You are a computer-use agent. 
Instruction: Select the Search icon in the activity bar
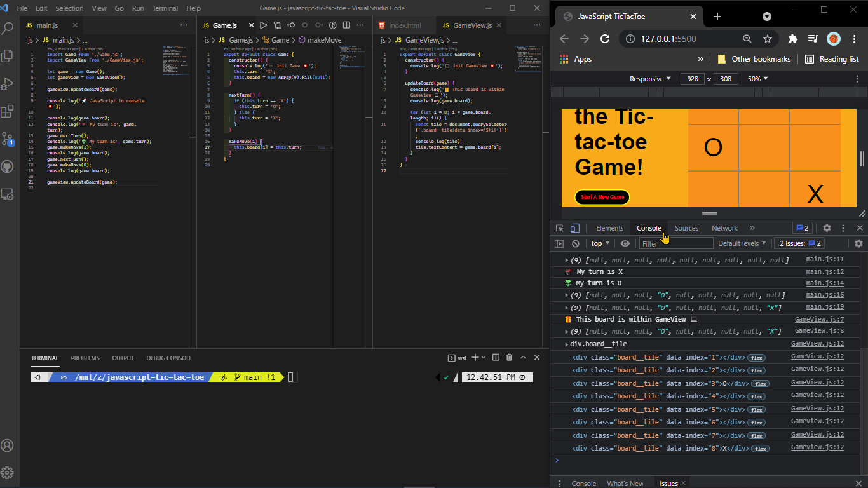point(8,29)
